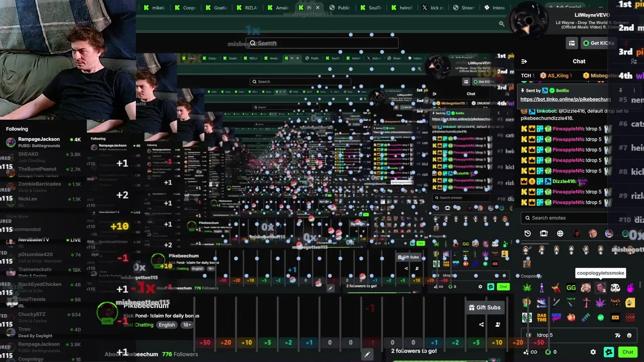
Task: Pick the KICK logo emote
Action: (615, 317)
